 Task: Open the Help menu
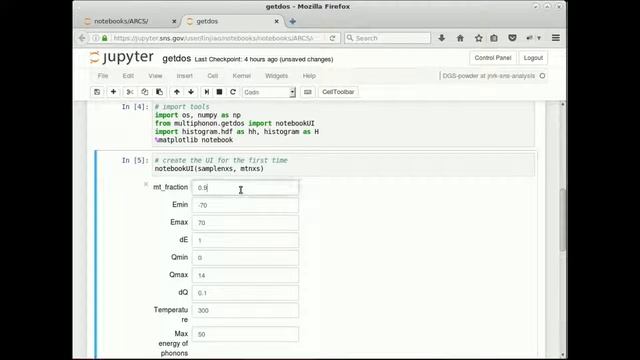coord(309,76)
